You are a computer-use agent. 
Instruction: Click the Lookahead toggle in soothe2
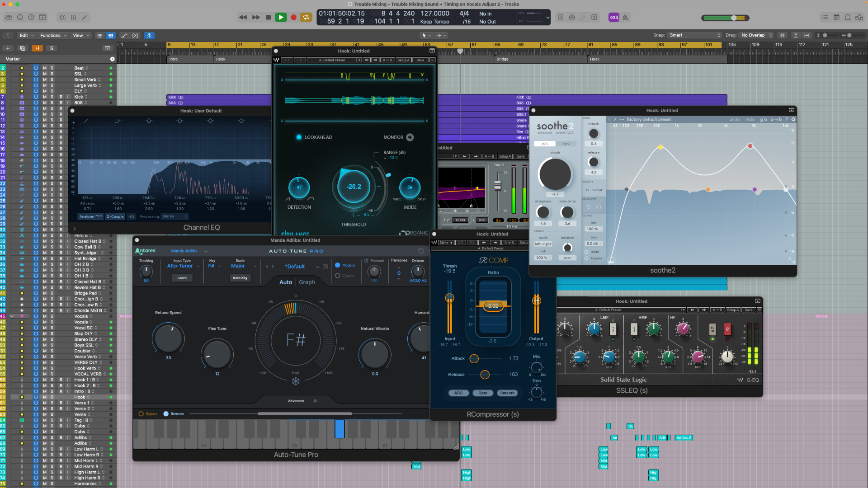pos(299,138)
